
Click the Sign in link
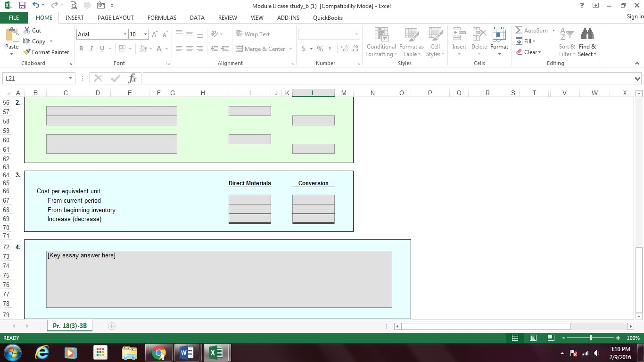coord(635,17)
